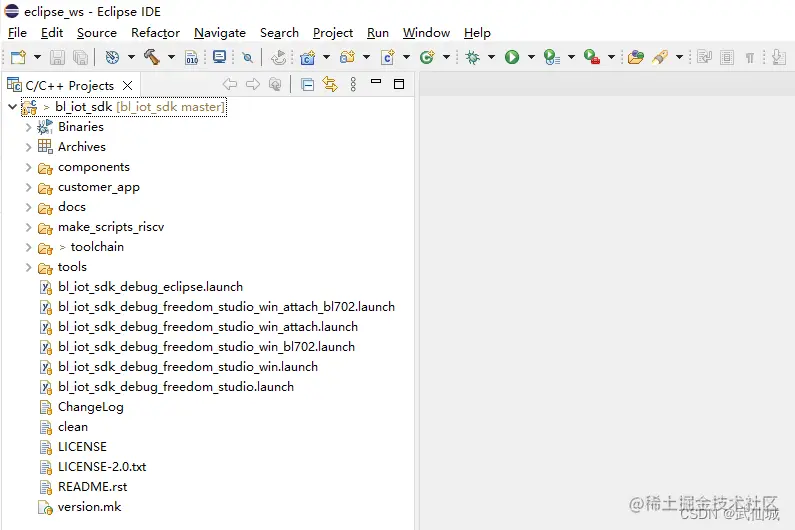This screenshot has width=795, height=530.
Task: Select the LICENSE-2.0.txt file
Action: tap(102, 467)
